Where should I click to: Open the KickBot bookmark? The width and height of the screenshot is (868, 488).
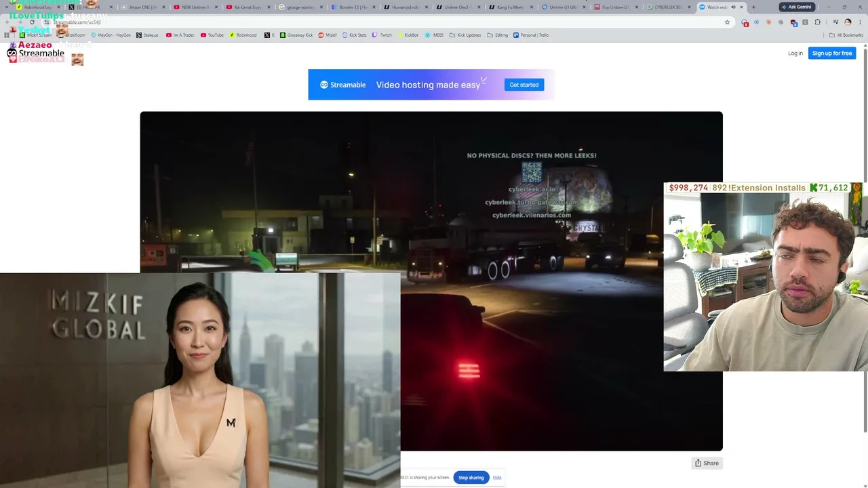click(x=408, y=35)
